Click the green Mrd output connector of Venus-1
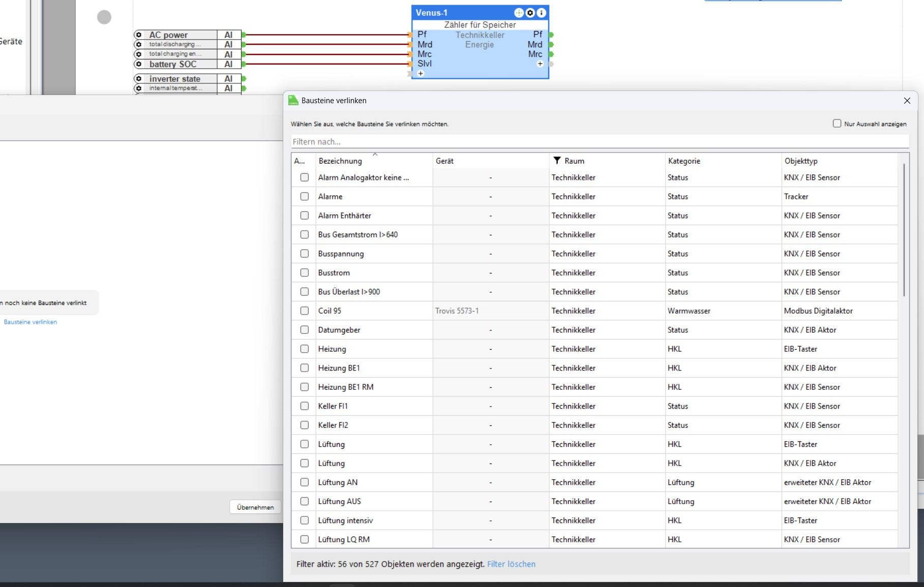 tap(551, 45)
